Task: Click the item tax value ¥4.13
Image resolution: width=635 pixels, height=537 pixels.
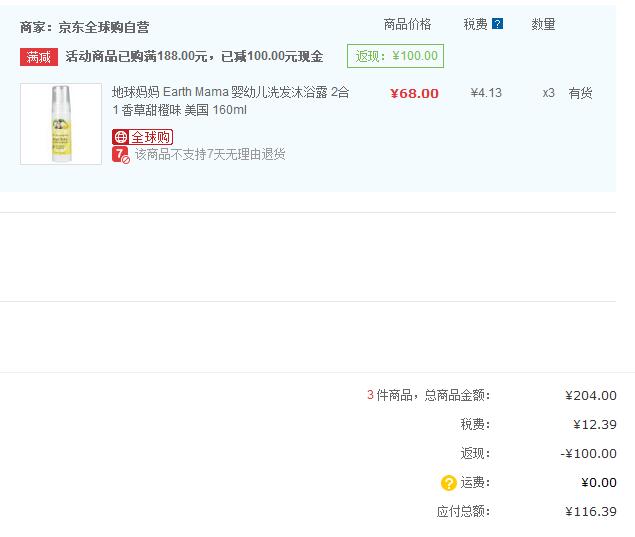Action: (486, 93)
